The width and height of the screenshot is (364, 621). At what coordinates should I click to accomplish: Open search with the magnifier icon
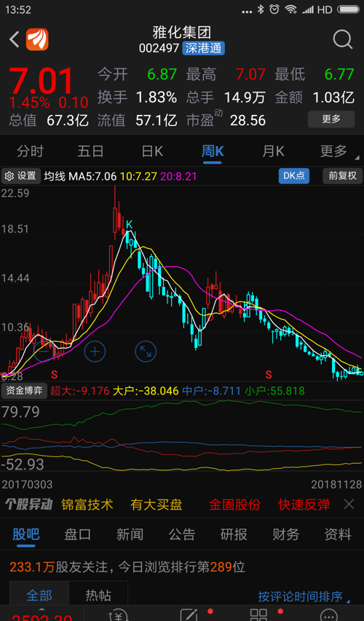point(342,39)
